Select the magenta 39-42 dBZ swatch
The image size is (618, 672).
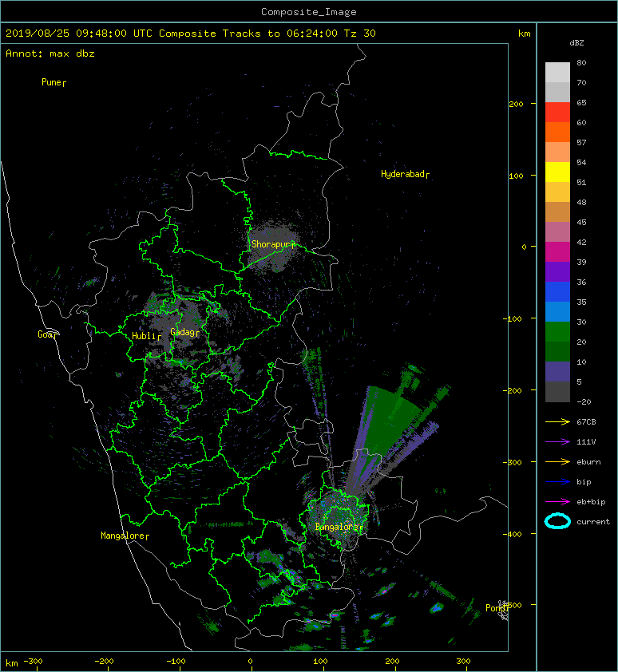click(x=557, y=251)
